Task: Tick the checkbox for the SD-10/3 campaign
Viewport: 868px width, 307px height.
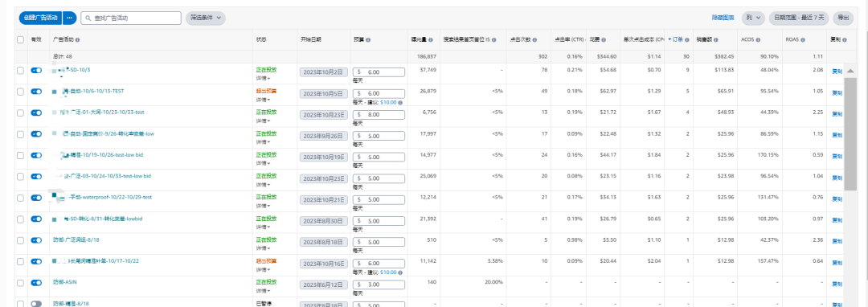Action: pyautogui.click(x=20, y=71)
